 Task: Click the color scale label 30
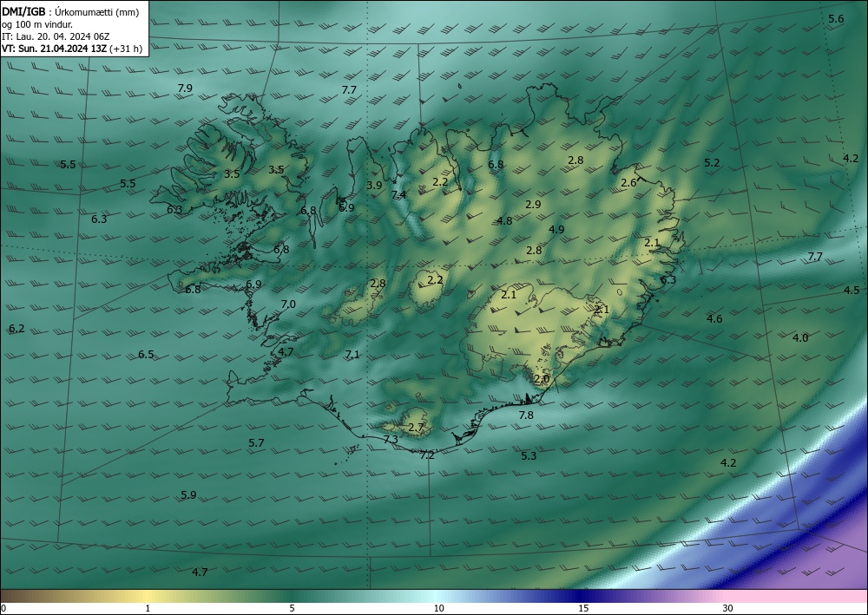point(728,608)
